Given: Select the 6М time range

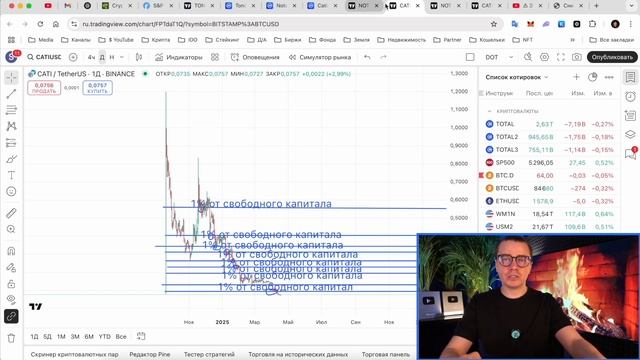Looking at the screenshot, I should [89, 337].
